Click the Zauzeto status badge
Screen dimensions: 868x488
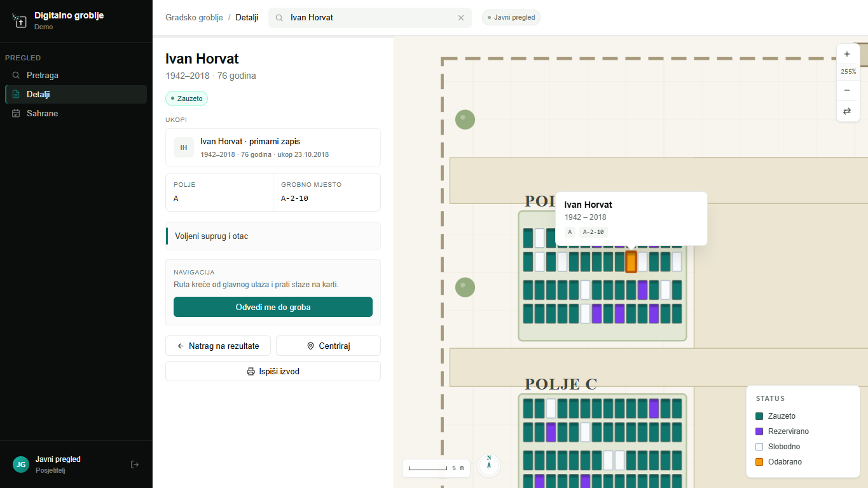pyautogui.click(x=187, y=98)
